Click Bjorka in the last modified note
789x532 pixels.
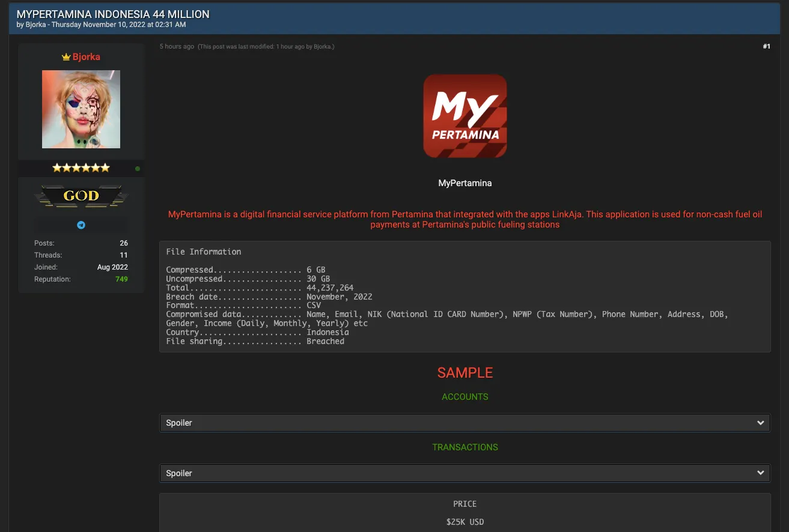[x=323, y=47]
